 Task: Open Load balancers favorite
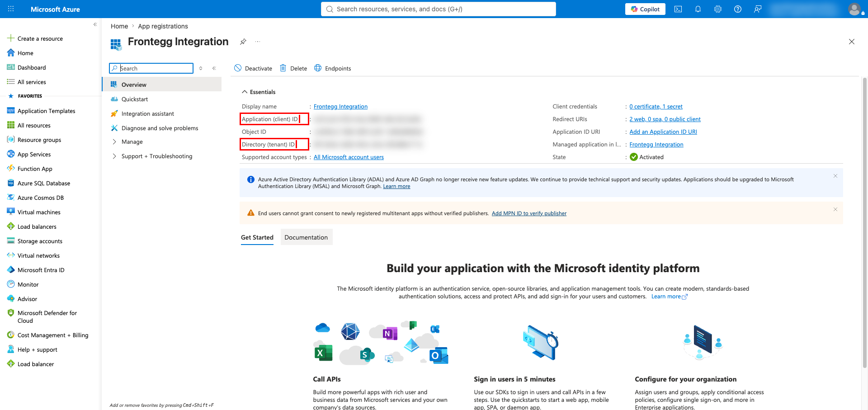[37, 226]
